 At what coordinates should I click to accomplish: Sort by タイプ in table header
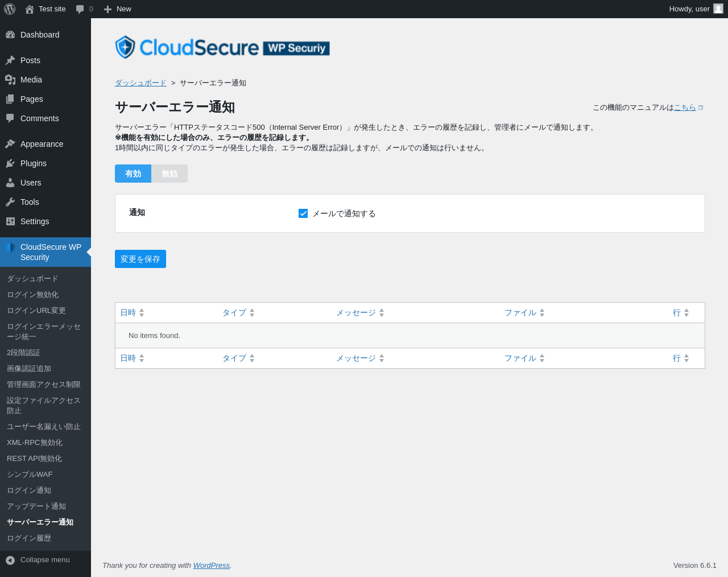238,313
